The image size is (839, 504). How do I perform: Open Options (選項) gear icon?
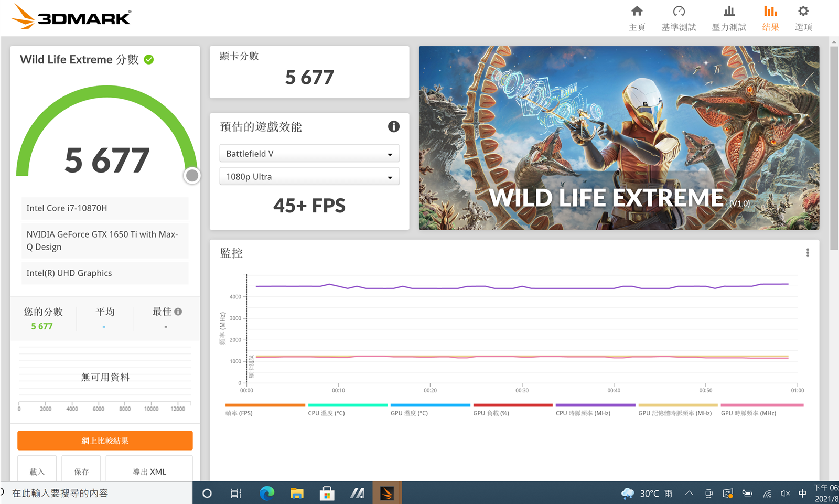(803, 12)
